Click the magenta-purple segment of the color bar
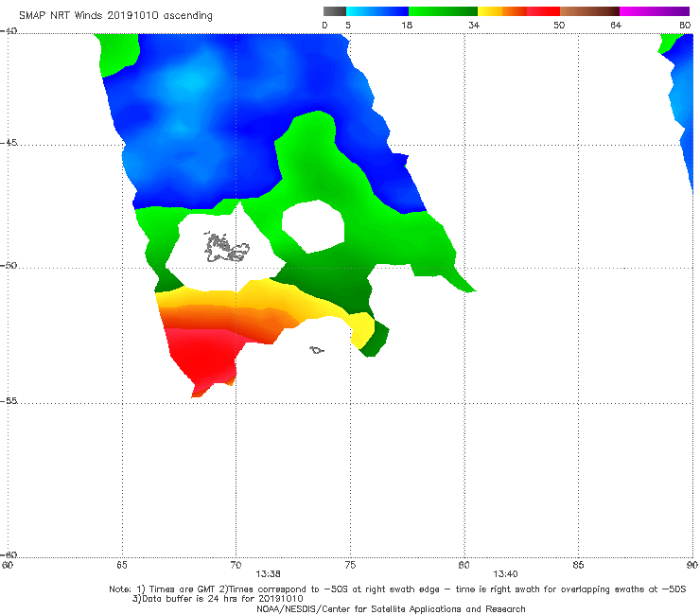Viewport: 700px width, 615px height. point(655,11)
